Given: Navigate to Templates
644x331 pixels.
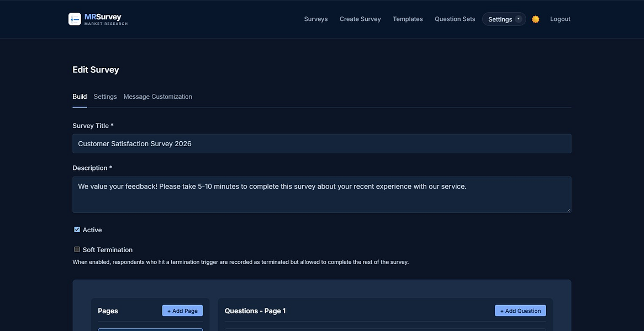Looking at the screenshot, I should point(408,19).
